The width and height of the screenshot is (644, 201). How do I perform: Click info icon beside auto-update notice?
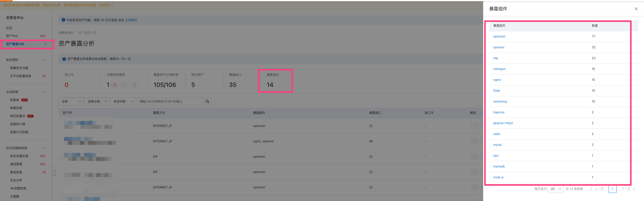coord(64,59)
